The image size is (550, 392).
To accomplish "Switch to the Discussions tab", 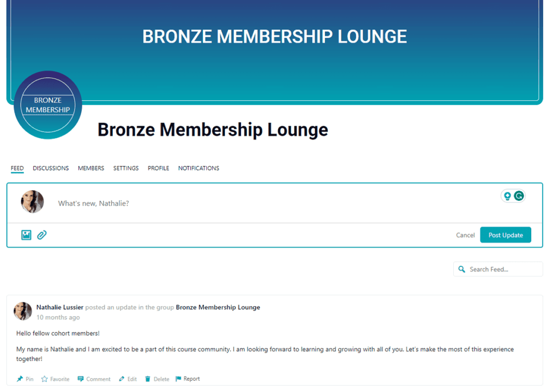I will pyautogui.click(x=50, y=168).
